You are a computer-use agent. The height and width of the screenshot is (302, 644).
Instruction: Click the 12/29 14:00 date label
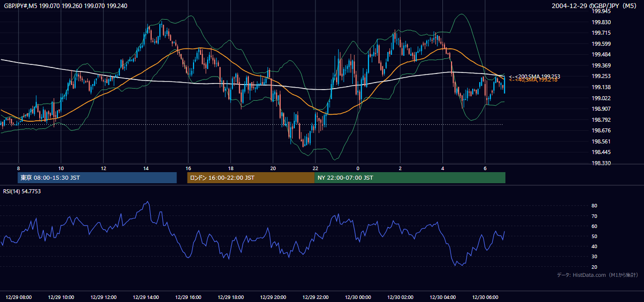(146, 297)
